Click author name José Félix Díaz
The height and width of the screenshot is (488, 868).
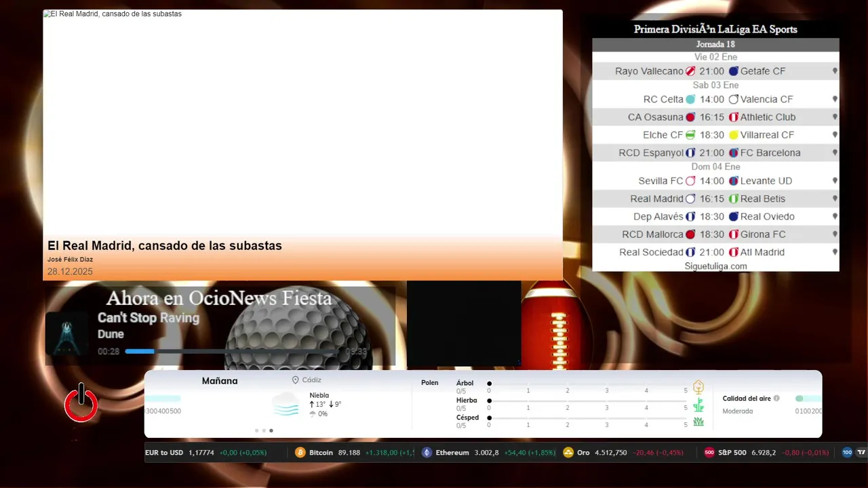(x=70, y=260)
